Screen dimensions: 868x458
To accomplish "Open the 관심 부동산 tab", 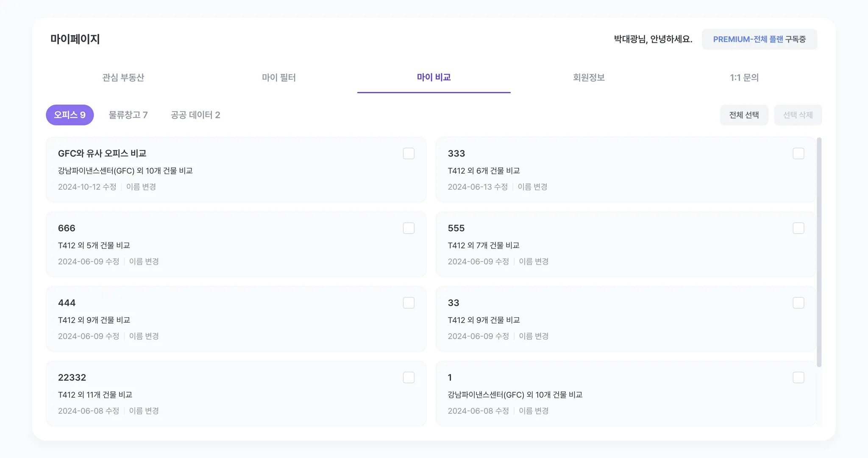I will pos(123,78).
